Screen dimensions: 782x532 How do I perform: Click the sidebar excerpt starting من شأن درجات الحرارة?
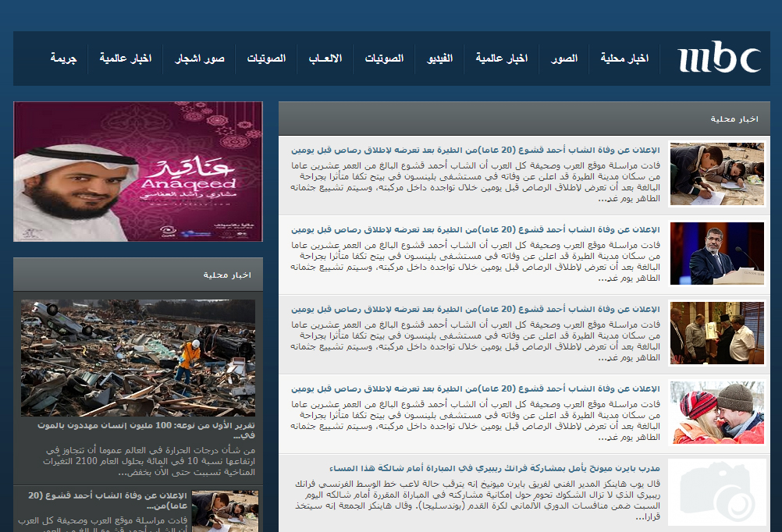(x=148, y=461)
